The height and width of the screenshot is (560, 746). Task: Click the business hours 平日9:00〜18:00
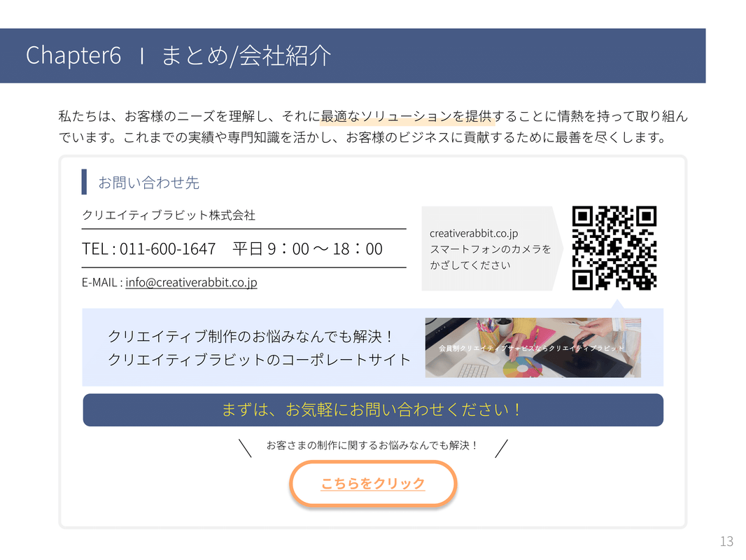(307, 248)
